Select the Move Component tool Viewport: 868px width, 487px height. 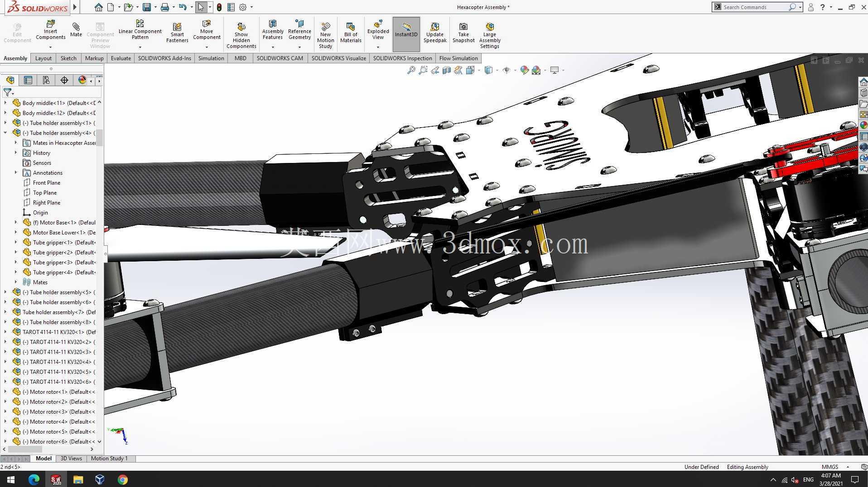pos(207,30)
